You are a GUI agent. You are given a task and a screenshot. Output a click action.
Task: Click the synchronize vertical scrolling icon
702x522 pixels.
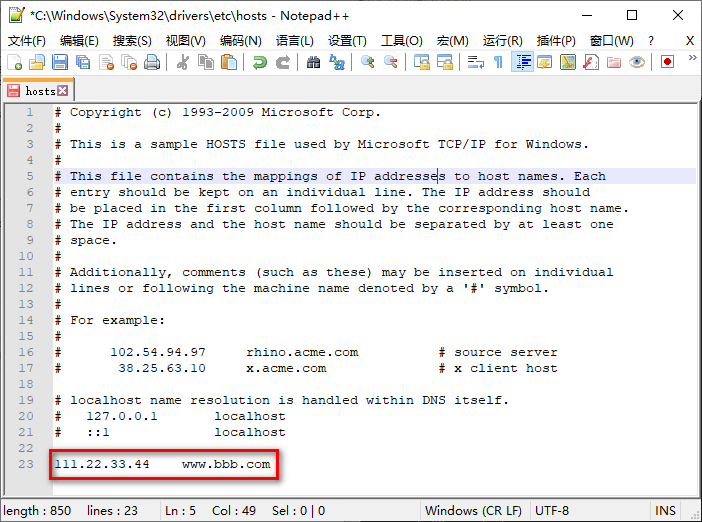pos(421,62)
